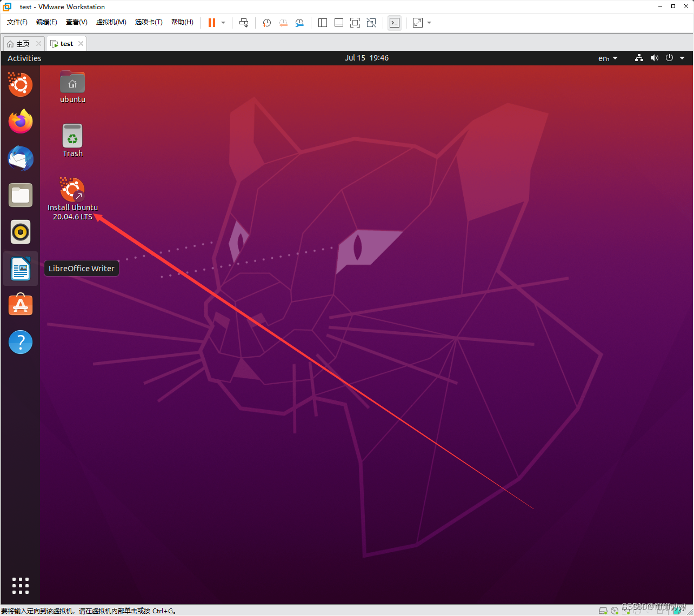Screen dimensions: 694x616
Task: Launch Firefox from the dock
Action: (21, 122)
